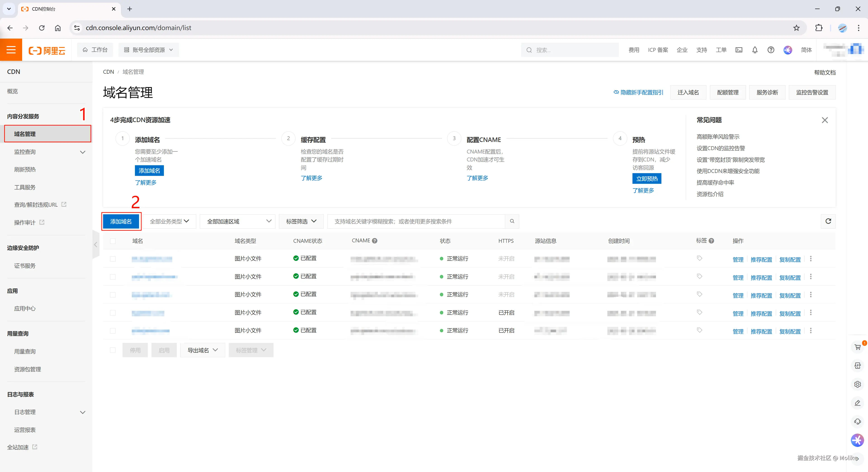This screenshot has width=868, height=472.
Task: Open 证书服务 in the sidebar
Action: (x=25, y=266)
